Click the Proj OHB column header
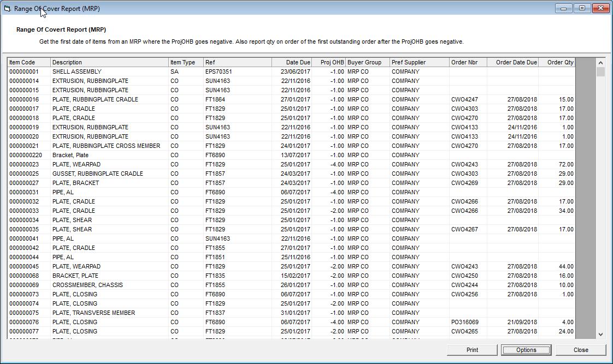 (329, 62)
